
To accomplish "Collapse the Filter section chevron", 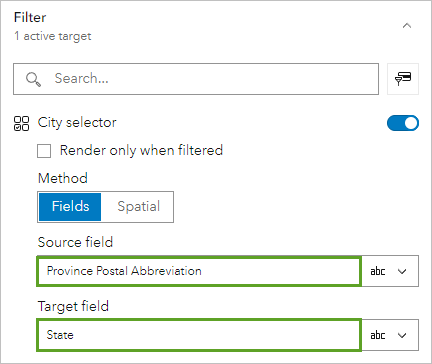I will click(x=407, y=26).
